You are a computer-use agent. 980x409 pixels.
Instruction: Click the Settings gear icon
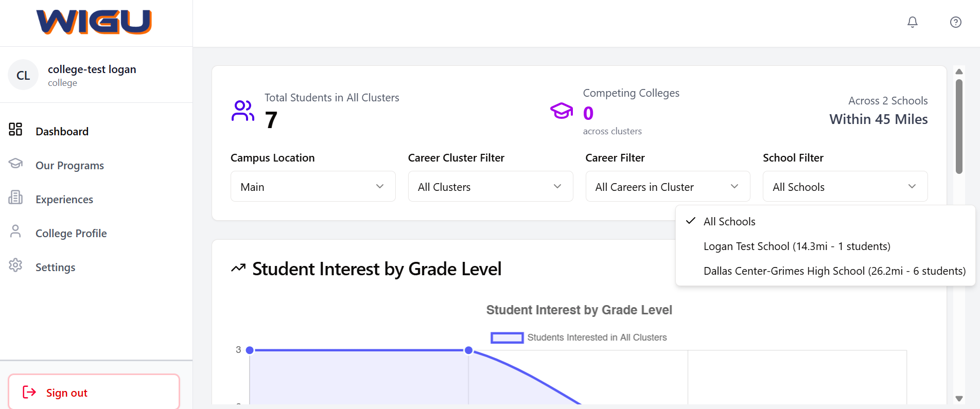(15, 265)
